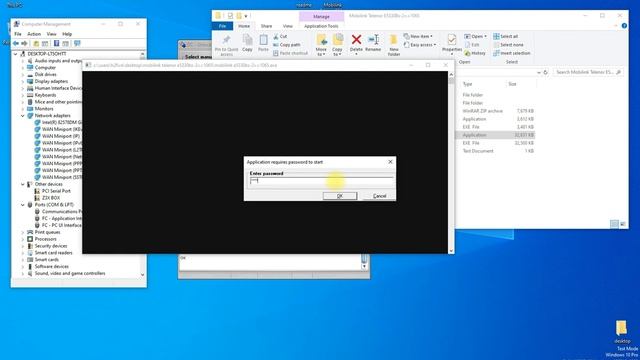The width and height of the screenshot is (640, 360).
Task: Click OK in the password dialog
Action: pos(340,196)
